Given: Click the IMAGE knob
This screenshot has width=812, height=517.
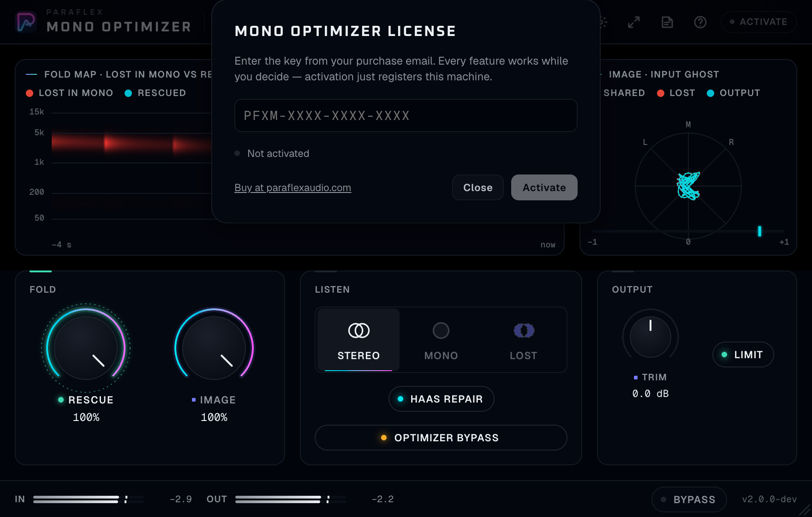Looking at the screenshot, I should 214,348.
